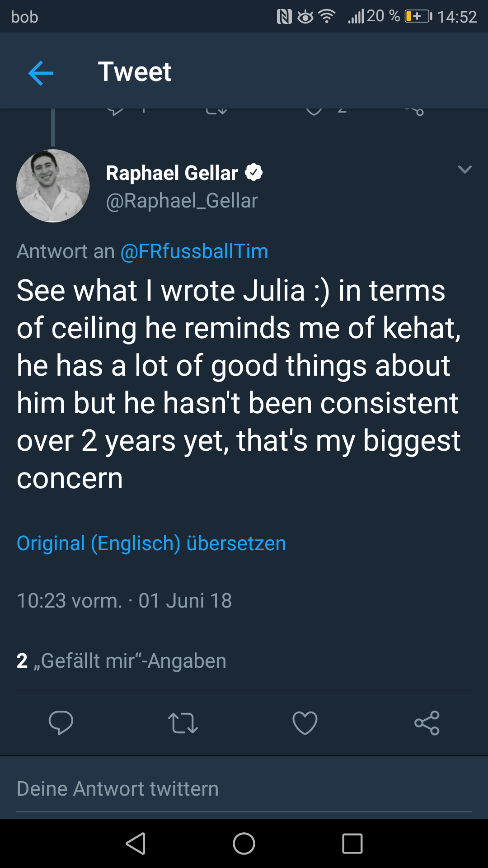Tap "Original (Englisch) übersetzen" link
Viewport: 488px width, 868px height.
[x=151, y=543]
